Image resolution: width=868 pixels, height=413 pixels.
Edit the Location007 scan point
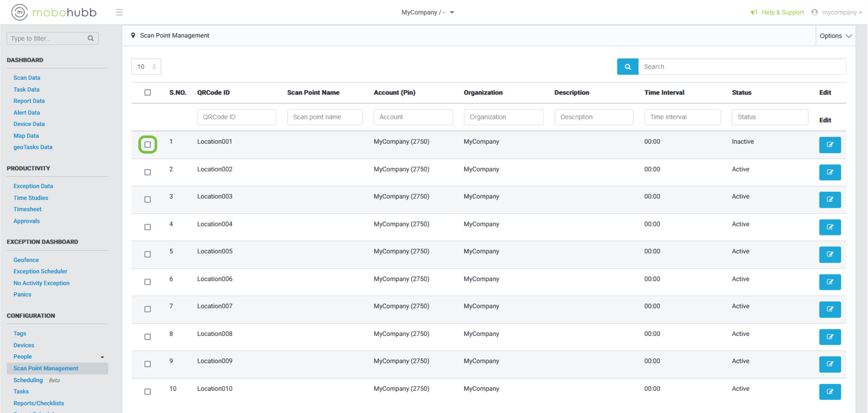coord(829,309)
